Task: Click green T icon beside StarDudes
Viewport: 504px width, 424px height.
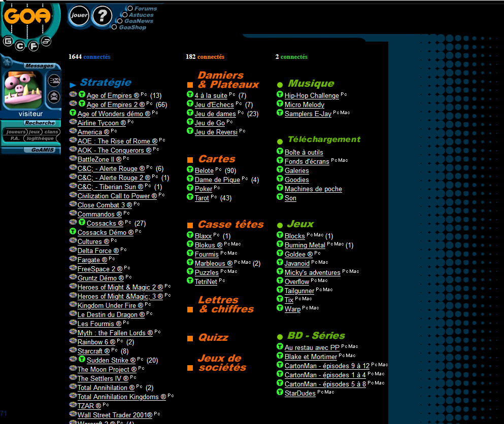Action: 280,392
